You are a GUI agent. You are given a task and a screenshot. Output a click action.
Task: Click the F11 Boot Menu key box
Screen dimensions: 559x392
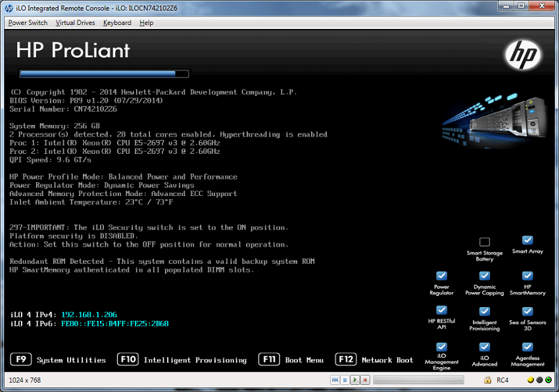pos(269,359)
